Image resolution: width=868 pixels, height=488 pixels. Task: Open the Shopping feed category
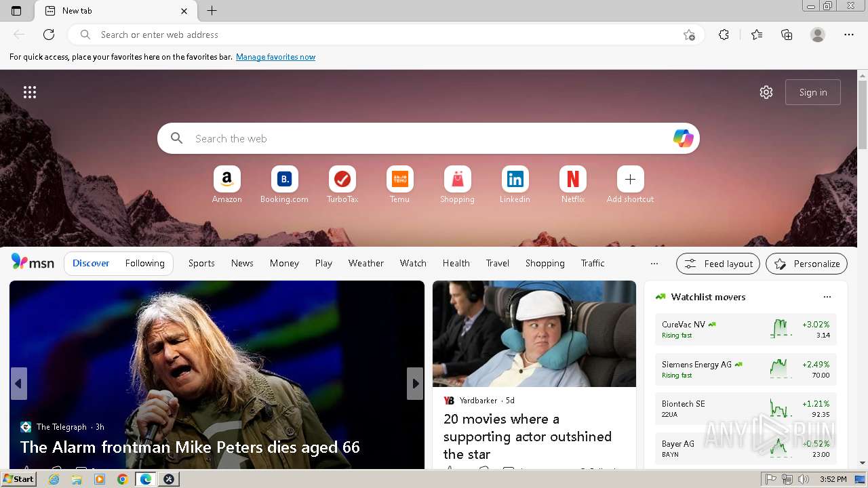[545, 263]
